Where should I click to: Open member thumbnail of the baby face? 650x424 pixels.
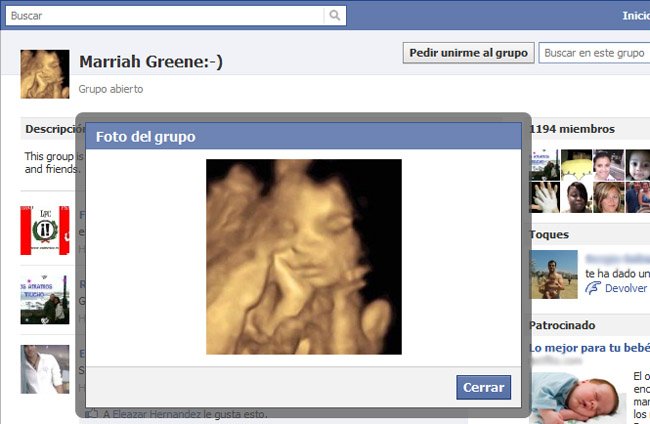[638, 165]
